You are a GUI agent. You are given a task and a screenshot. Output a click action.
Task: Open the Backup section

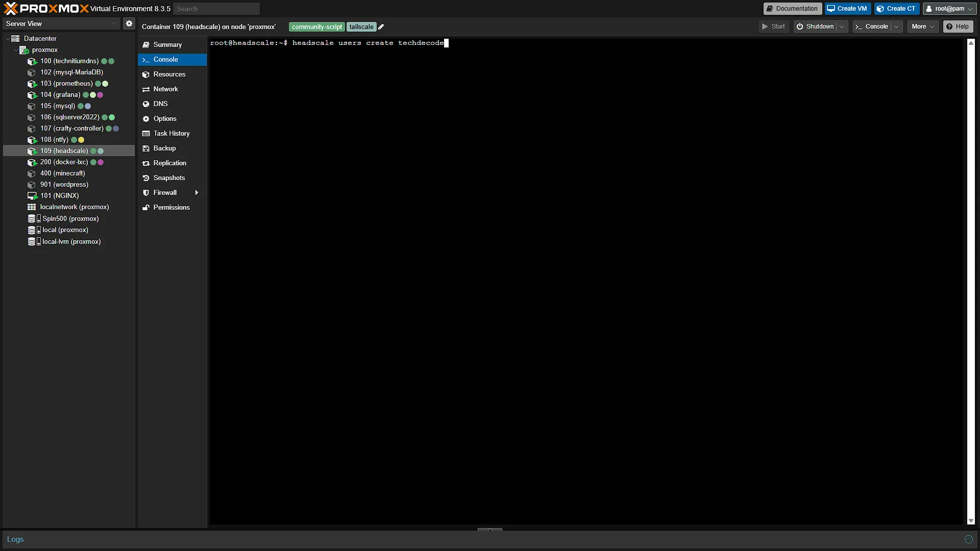pos(172,148)
